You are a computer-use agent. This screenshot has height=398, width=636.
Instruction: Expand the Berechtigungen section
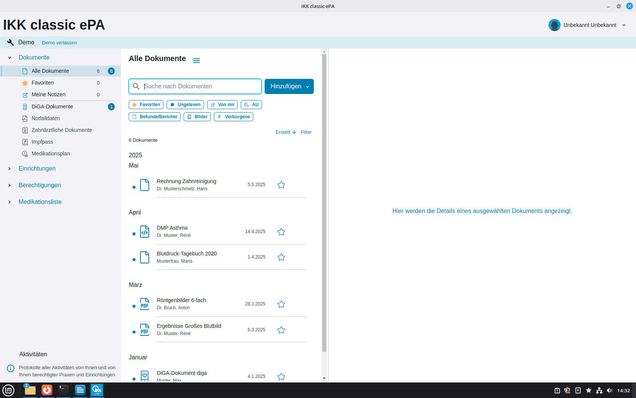pyautogui.click(x=9, y=185)
